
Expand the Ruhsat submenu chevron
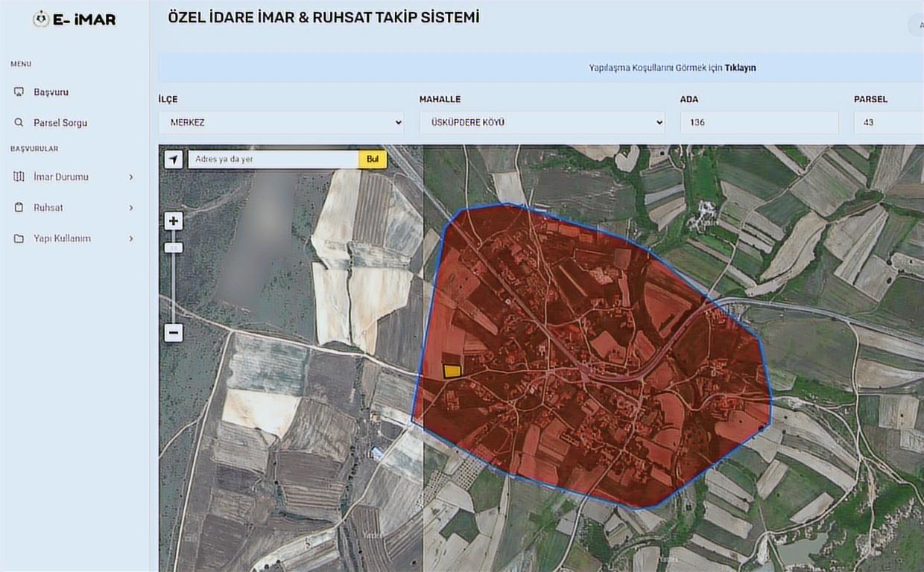click(x=131, y=208)
